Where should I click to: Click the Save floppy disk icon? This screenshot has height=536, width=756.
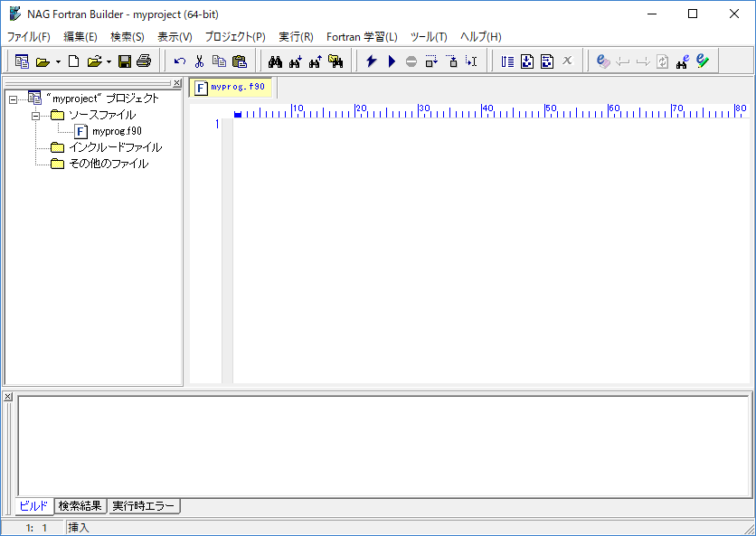(125, 61)
